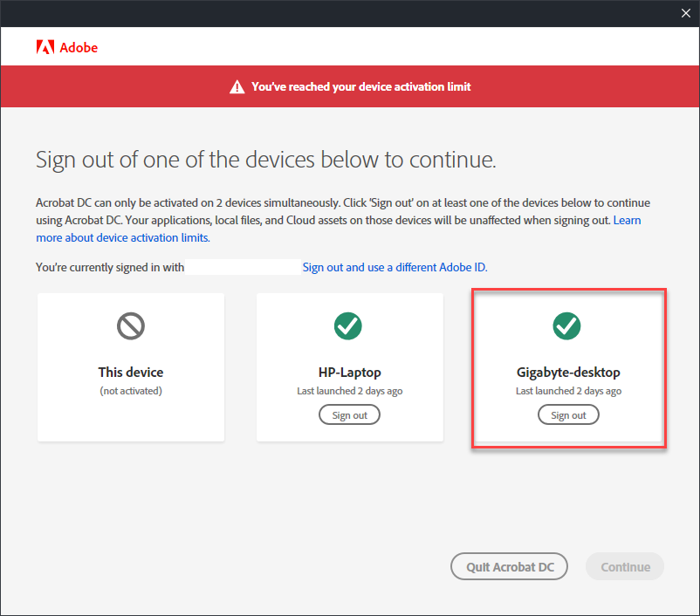Sign out of HP-Laptop
700x616 pixels.
349,414
